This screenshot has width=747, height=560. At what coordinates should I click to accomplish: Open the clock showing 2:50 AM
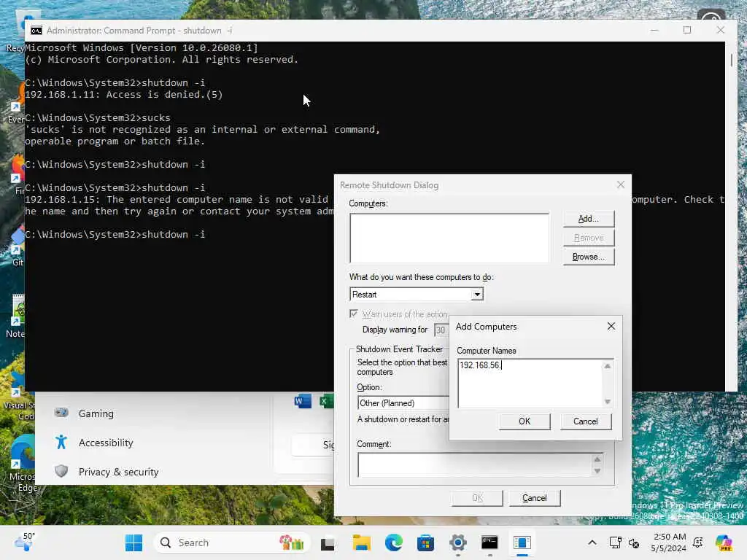pyautogui.click(x=669, y=542)
